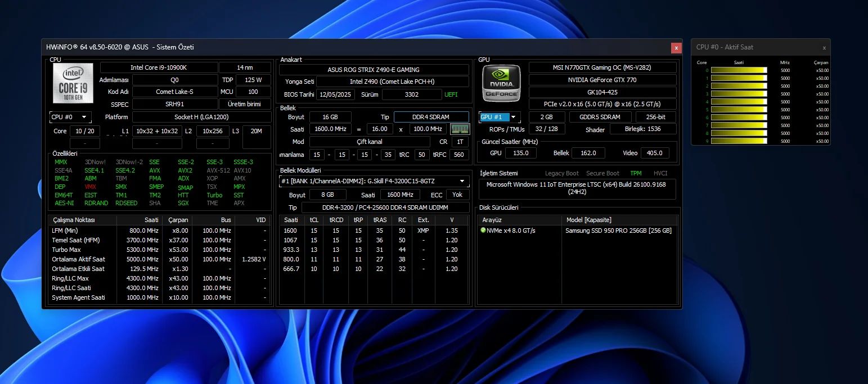Click the 1T CR value
The width and height of the screenshot is (868, 384).
[460, 142]
